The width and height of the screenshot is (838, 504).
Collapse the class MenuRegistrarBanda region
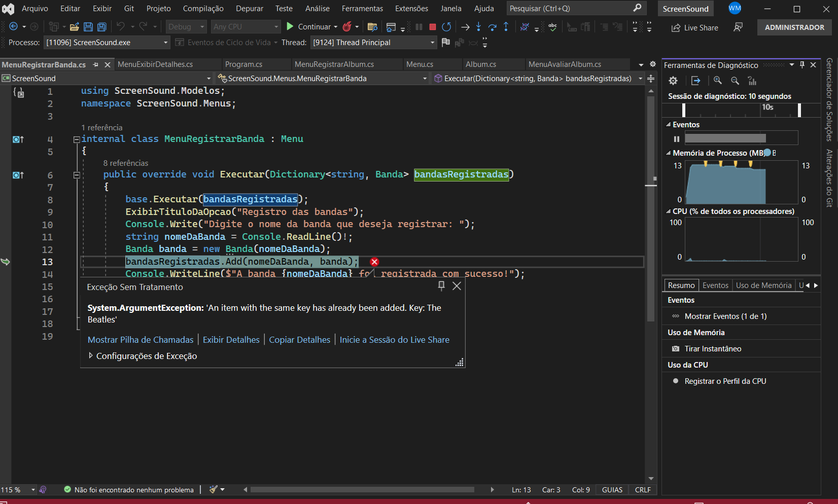[x=77, y=139]
